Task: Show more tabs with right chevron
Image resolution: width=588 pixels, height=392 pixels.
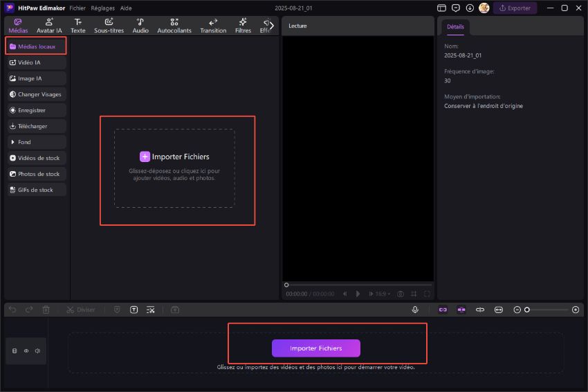Action: pos(271,26)
